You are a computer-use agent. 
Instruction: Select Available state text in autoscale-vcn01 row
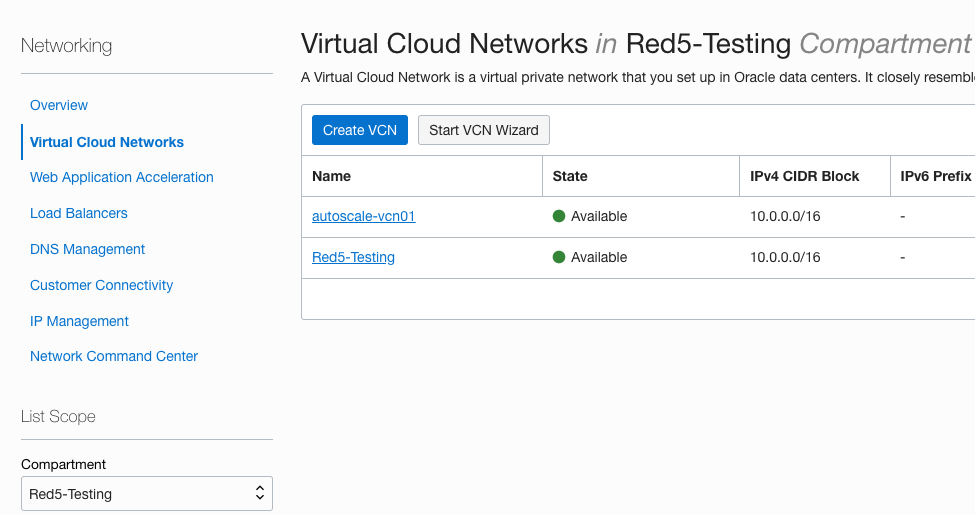click(599, 216)
